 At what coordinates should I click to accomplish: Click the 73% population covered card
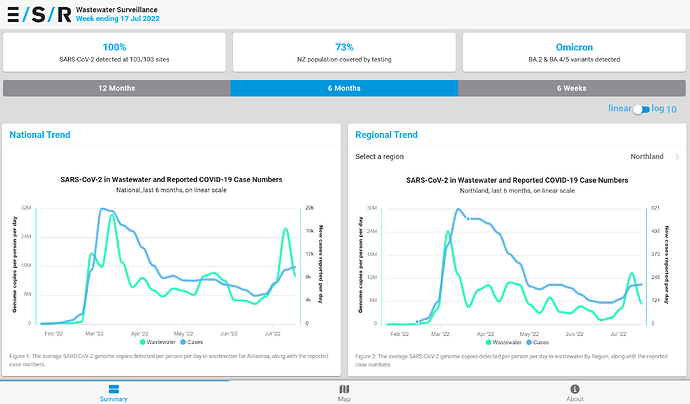[344, 52]
